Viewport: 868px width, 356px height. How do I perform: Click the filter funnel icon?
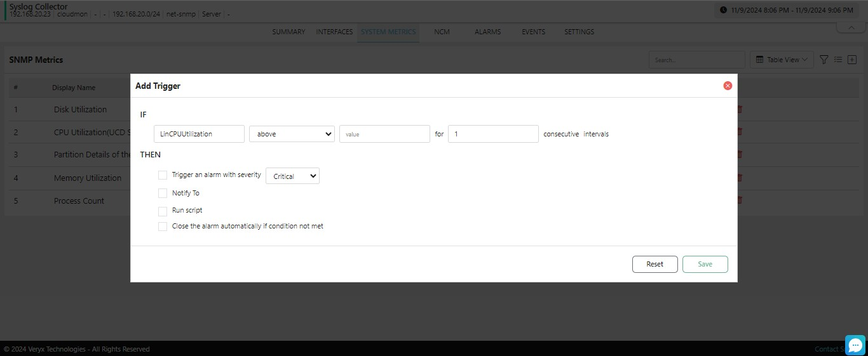pyautogui.click(x=824, y=60)
